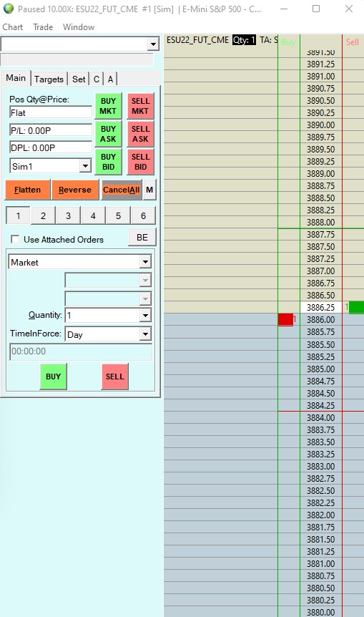Click price 3890.00 in the ladder
Image resolution: width=364 pixels, height=617 pixels.
[x=321, y=125]
